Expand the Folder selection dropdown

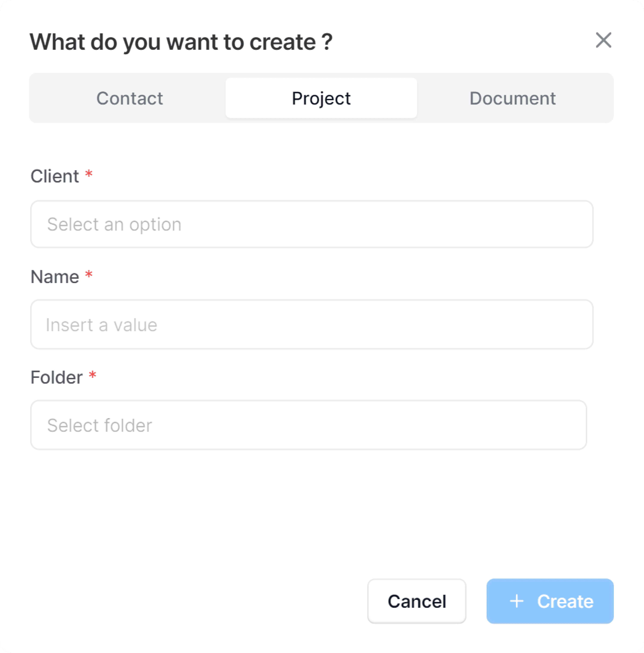click(308, 425)
